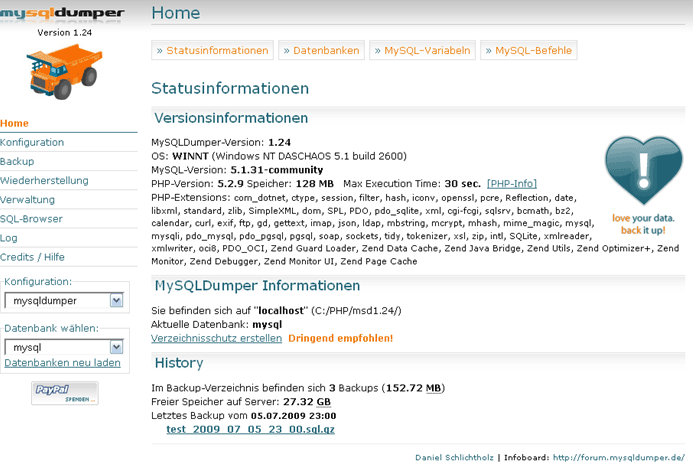Viewport: 693px width, 468px height.
Task: Switch to the MySQL-Befehle tab
Action: tap(529, 50)
